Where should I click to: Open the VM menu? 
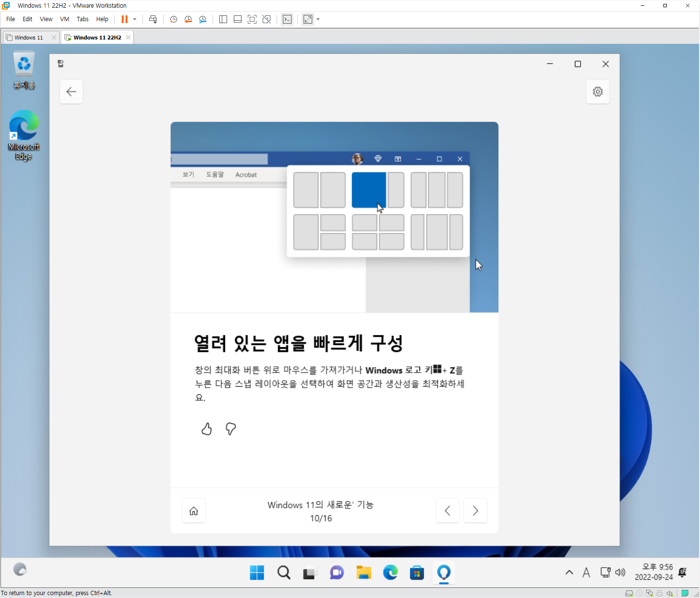[64, 19]
